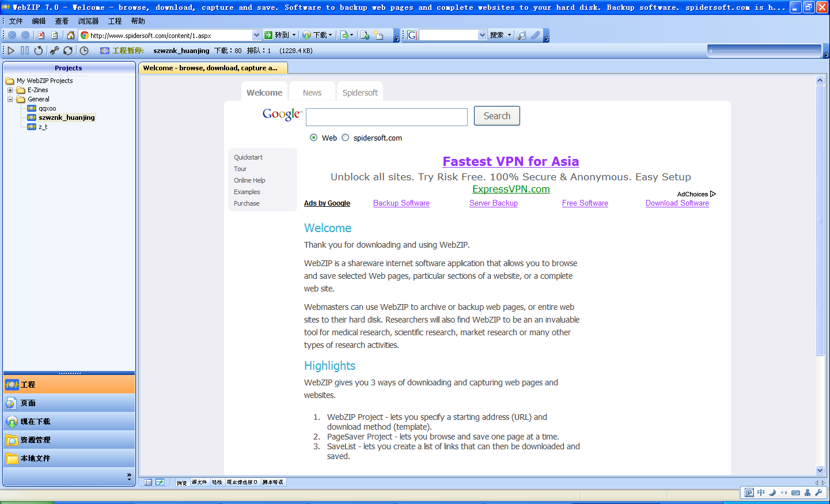Open the URL address bar dropdown
The height and width of the screenshot is (504, 830).
click(x=256, y=35)
